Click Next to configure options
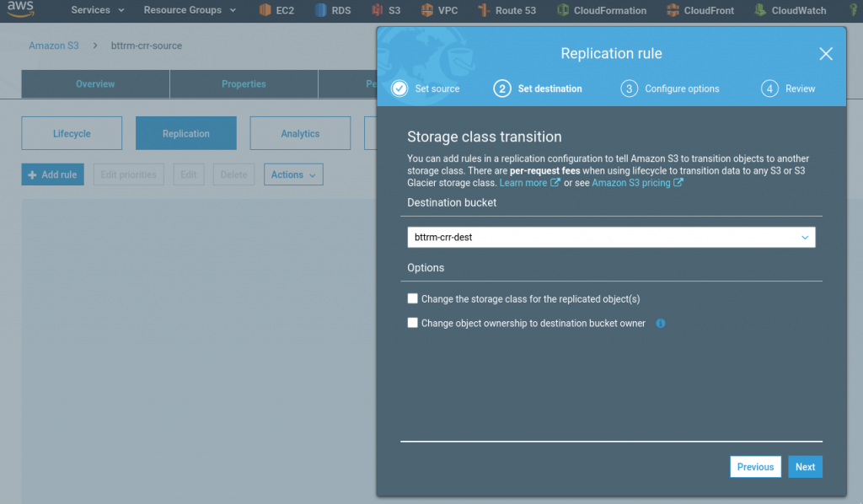This screenshot has width=863, height=504. pyautogui.click(x=805, y=466)
